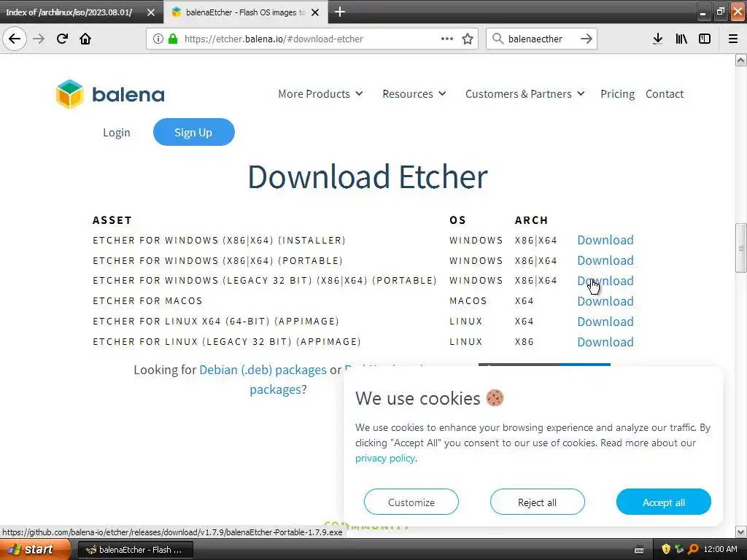The width and height of the screenshot is (747, 560).
Task: Download Etcher Linux Legacy 32 bit AppImage
Action: pos(605,342)
